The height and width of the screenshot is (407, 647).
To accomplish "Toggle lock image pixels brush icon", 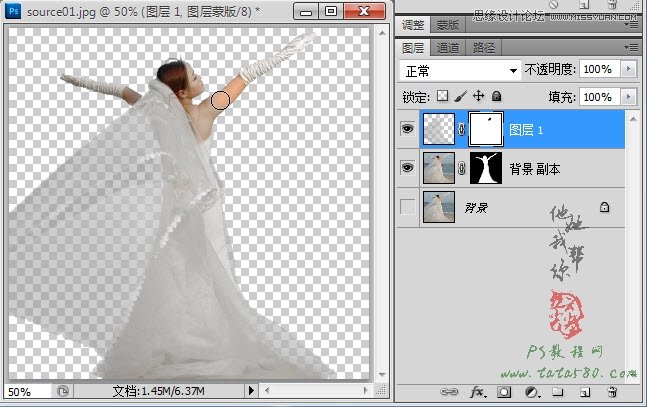I will click(x=460, y=96).
